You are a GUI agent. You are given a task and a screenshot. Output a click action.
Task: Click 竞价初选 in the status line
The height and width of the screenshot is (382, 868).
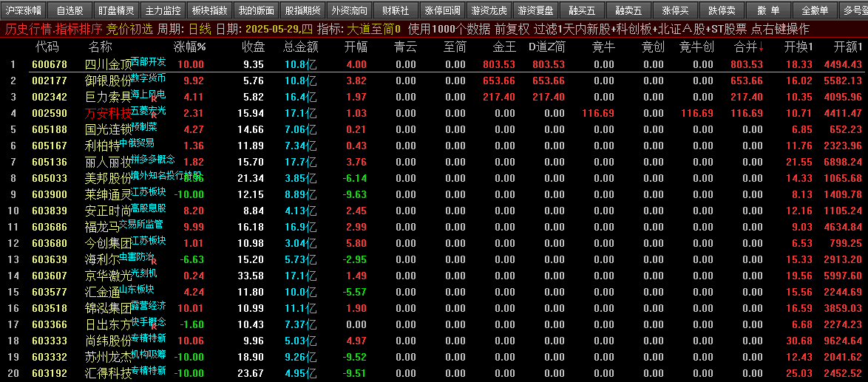pos(129,30)
